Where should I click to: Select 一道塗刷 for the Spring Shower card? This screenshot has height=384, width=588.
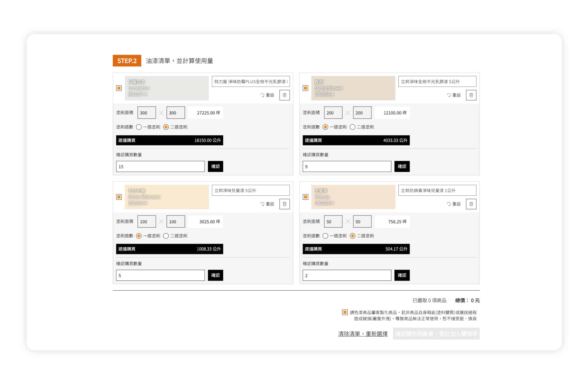pos(325,127)
